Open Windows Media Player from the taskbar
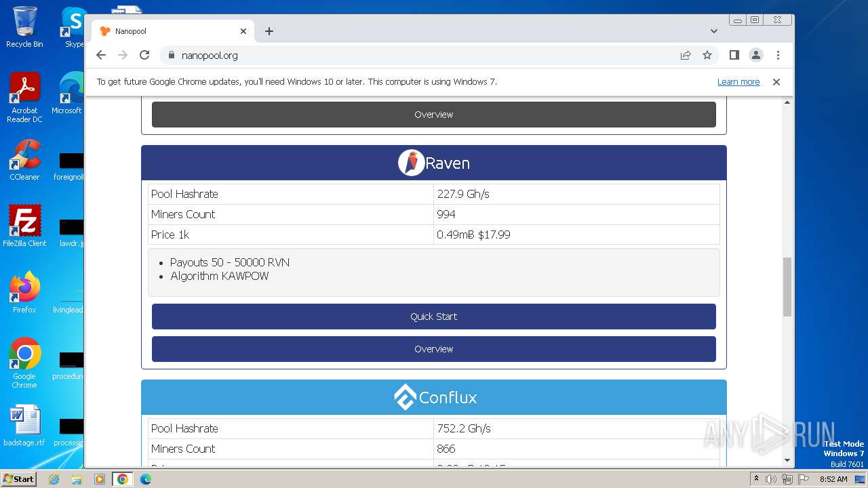 [99, 479]
